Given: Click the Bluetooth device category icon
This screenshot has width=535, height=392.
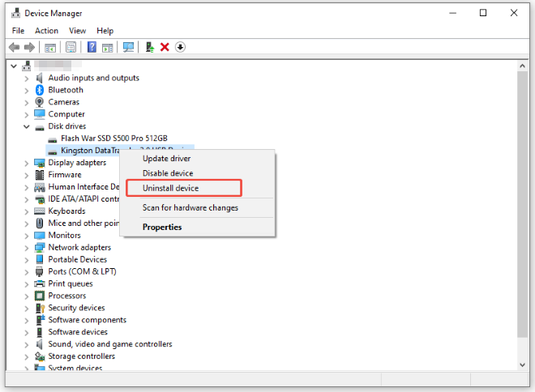Looking at the screenshot, I should pos(39,90).
